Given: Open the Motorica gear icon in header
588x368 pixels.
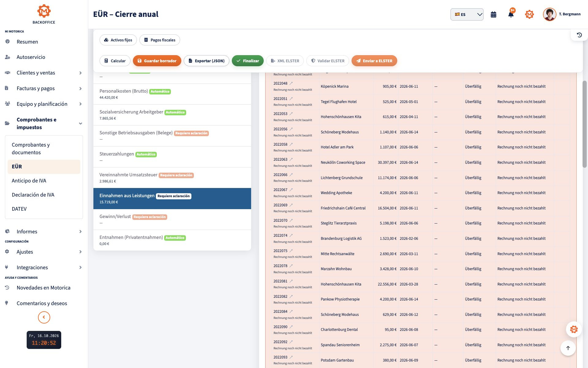Looking at the screenshot, I should (x=529, y=14).
